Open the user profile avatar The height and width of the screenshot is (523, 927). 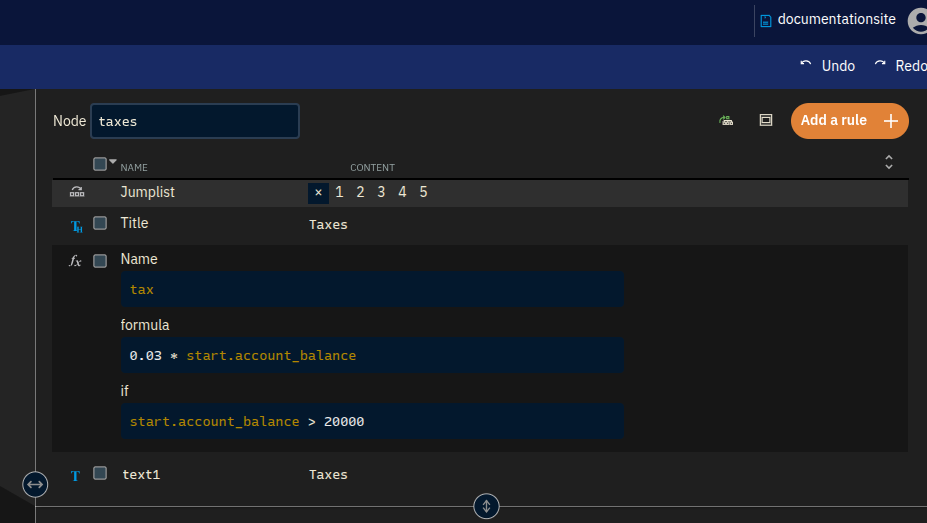918,21
